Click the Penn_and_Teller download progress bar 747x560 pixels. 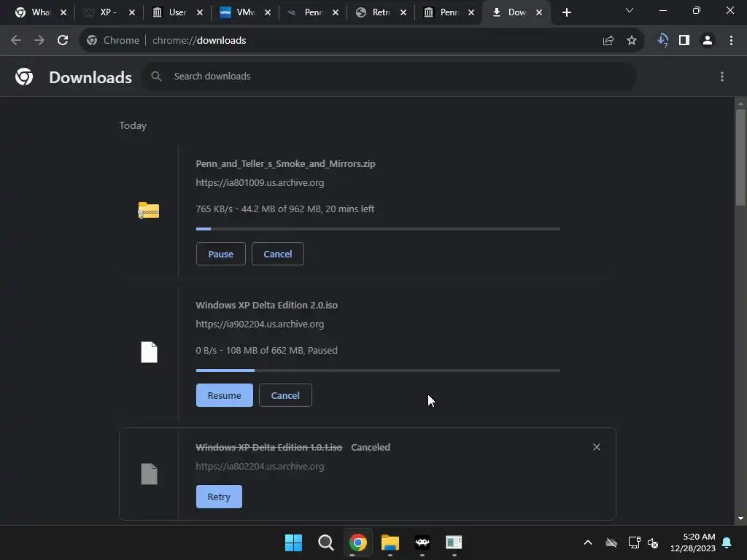pos(378,229)
